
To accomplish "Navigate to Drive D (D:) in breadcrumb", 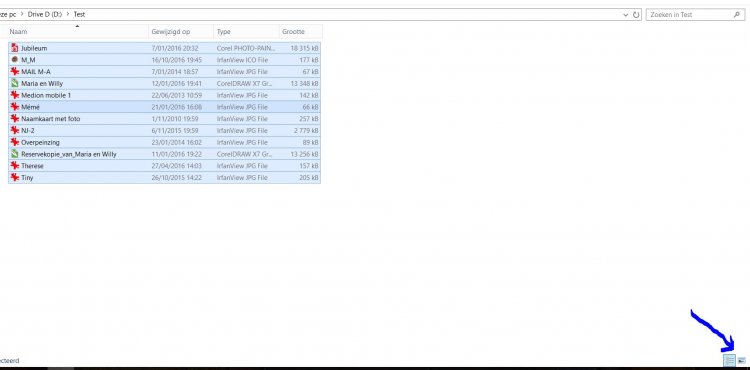I will [45, 14].
